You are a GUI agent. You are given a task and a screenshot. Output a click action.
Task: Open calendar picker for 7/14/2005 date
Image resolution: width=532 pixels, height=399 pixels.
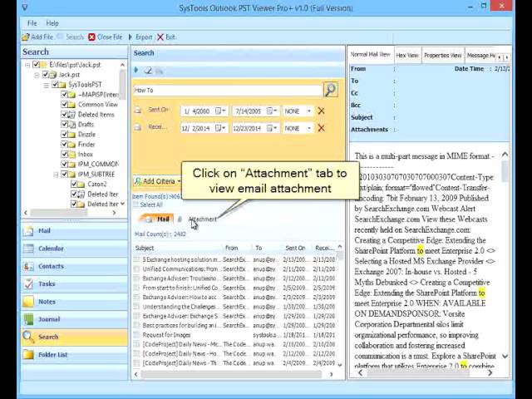click(270, 111)
